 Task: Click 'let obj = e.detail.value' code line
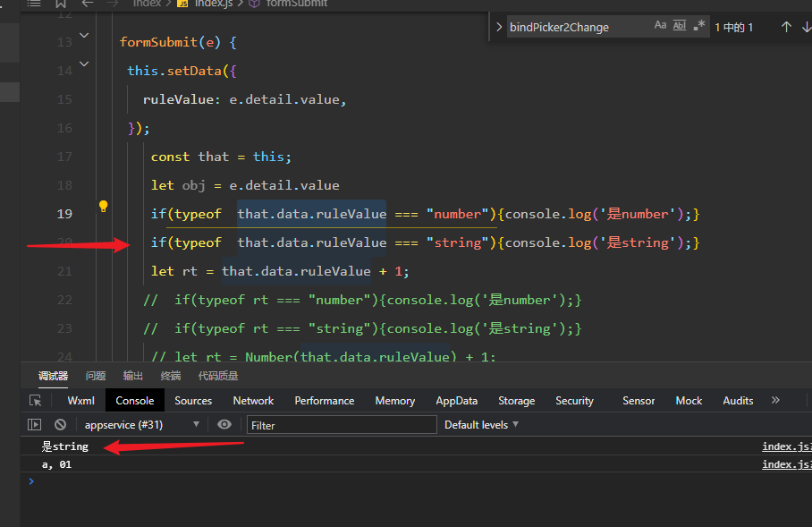245,185
